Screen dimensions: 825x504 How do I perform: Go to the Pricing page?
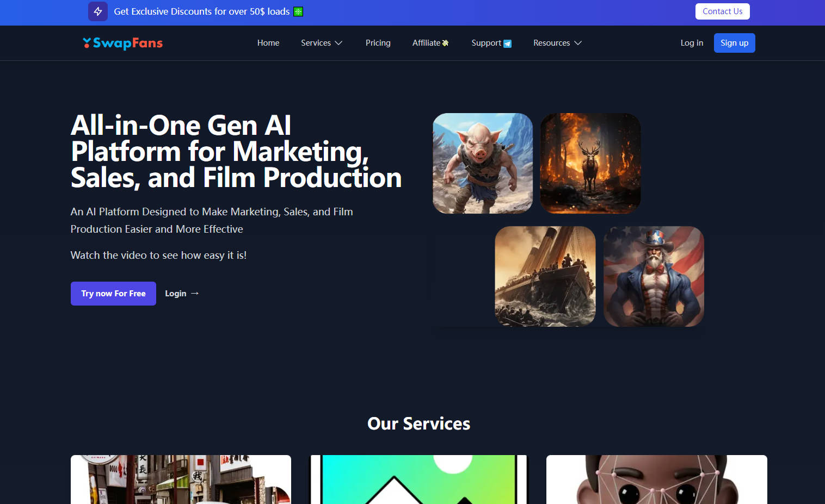pos(378,43)
